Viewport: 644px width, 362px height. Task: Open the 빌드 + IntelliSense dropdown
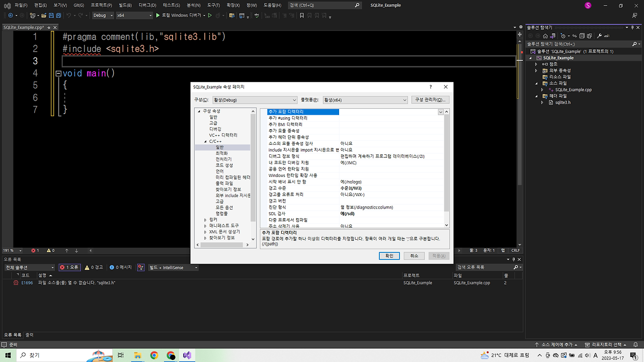point(174,267)
